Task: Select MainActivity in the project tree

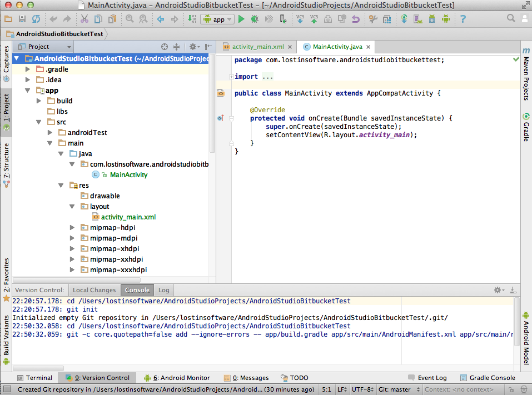Action: (128, 175)
